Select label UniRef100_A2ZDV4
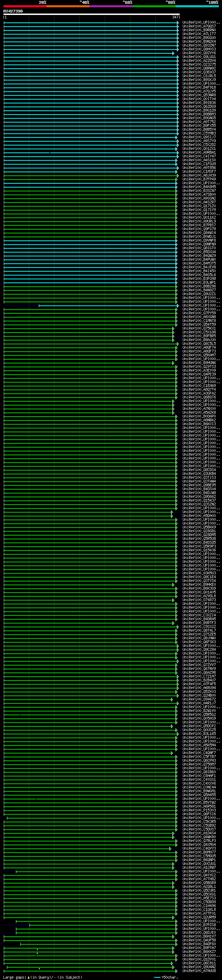 click(199, 60)
